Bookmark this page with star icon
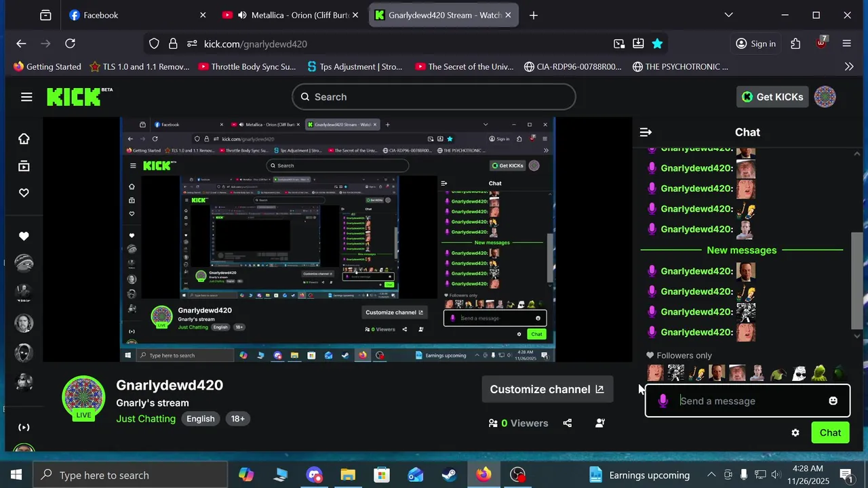 coord(657,43)
